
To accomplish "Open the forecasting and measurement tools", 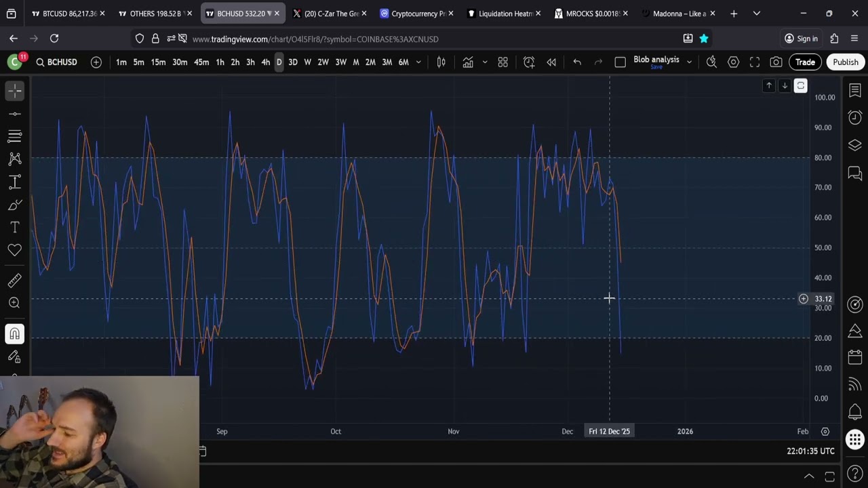I will (15, 182).
